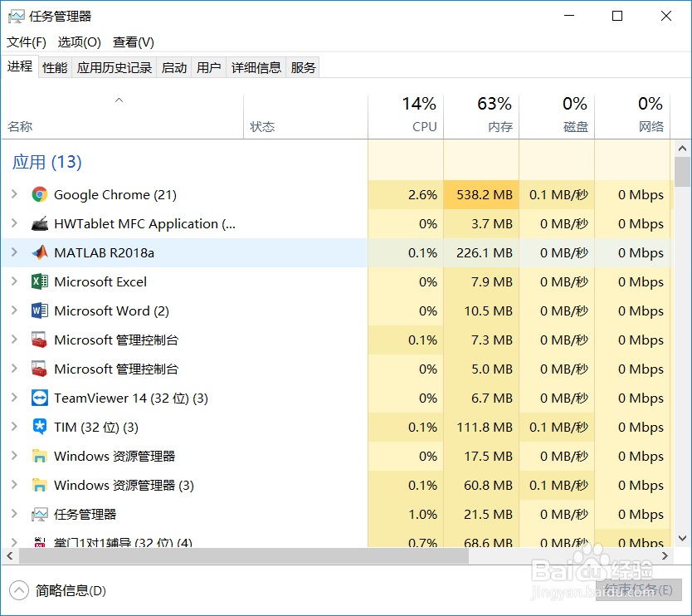Click the 任务管理器 process icon
The width and height of the screenshot is (692, 616).
coord(39,515)
